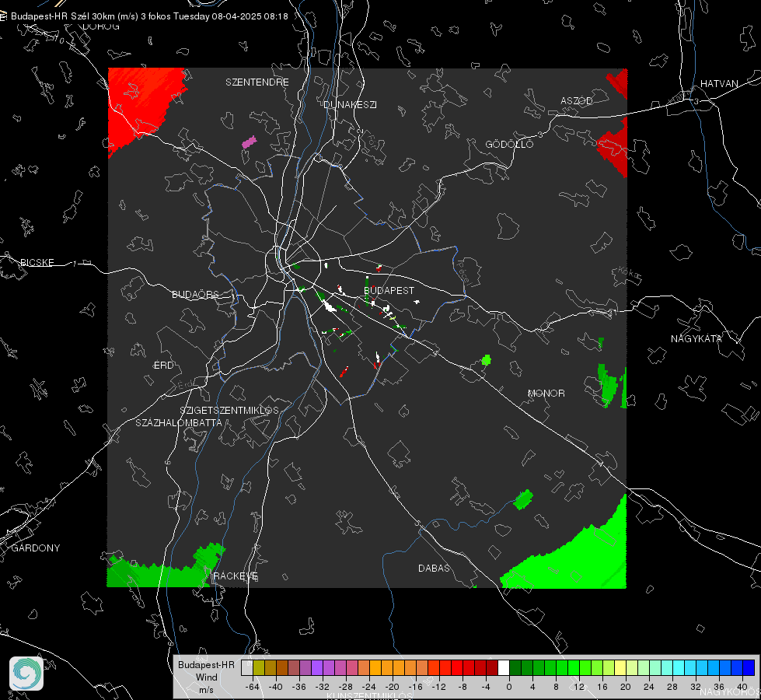Click the 'DUNAKESZI' label on the map
The height and width of the screenshot is (700, 761).
tap(350, 104)
